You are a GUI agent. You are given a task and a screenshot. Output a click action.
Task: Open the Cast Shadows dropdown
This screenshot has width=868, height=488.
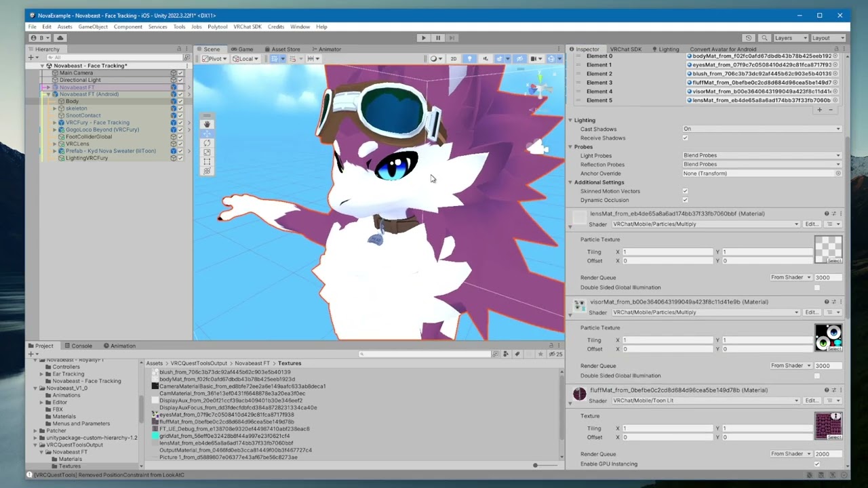click(x=762, y=129)
